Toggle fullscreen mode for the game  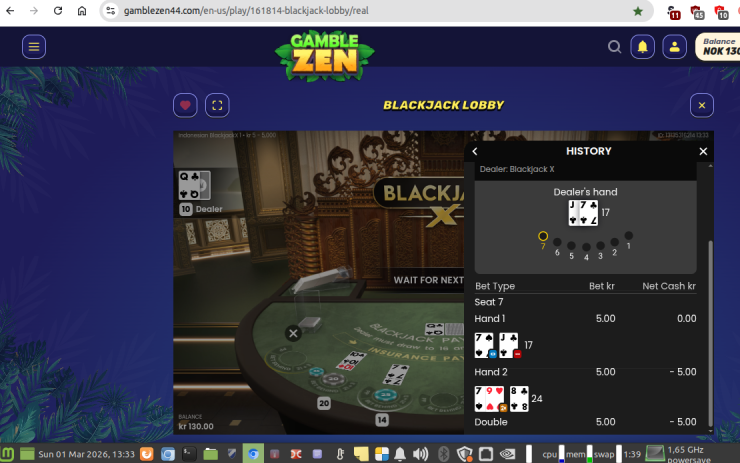(x=217, y=105)
